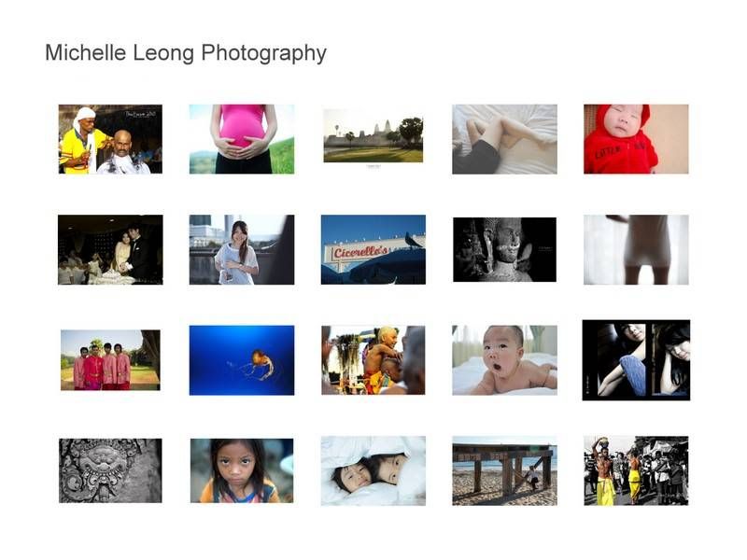Open the pregnant belly pink top photo
The image size is (747, 560).
(242, 139)
